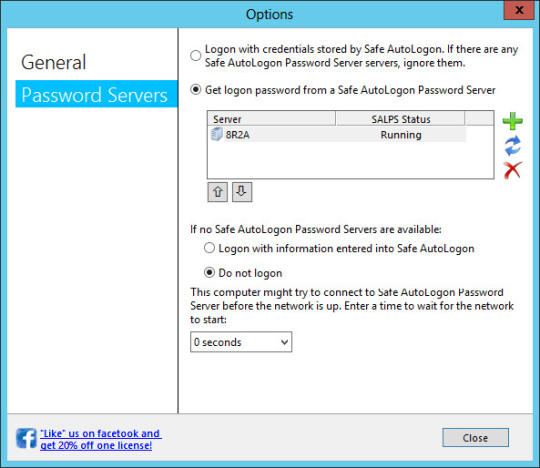This screenshot has width=540, height=468.
Task: Choose Logon with information entered into Safe AutoLogon
Action: point(209,248)
